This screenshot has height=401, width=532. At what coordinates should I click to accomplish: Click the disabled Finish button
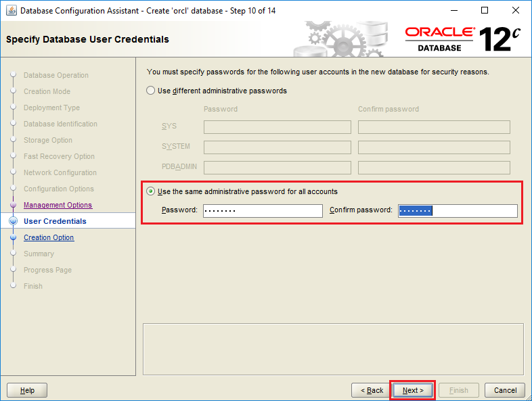tap(459, 390)
